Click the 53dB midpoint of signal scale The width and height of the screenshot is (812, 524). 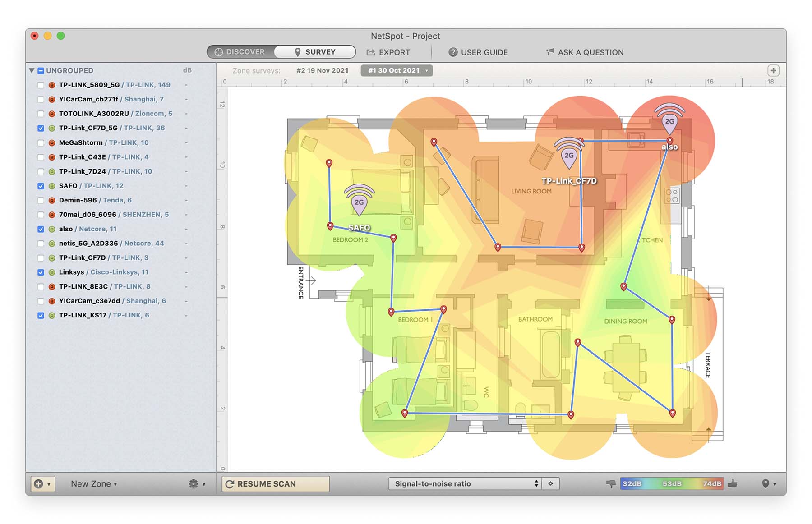(672, 483)
